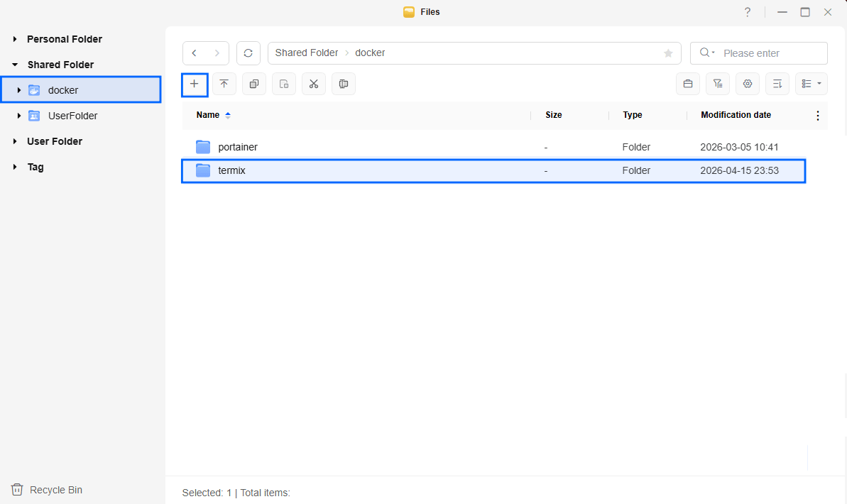Click the sort order icon in the toolbar
847x504 pixels.
(777, 84)
